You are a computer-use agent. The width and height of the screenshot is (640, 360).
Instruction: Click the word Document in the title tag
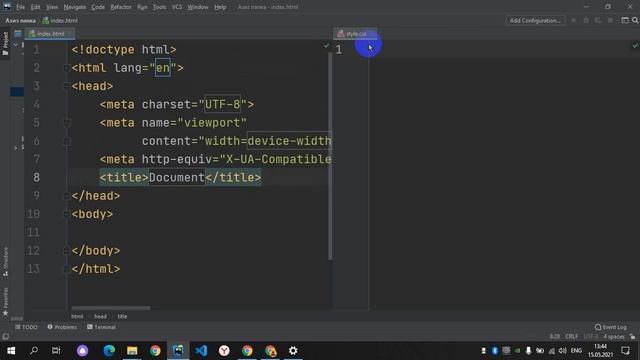coord(176,178)
